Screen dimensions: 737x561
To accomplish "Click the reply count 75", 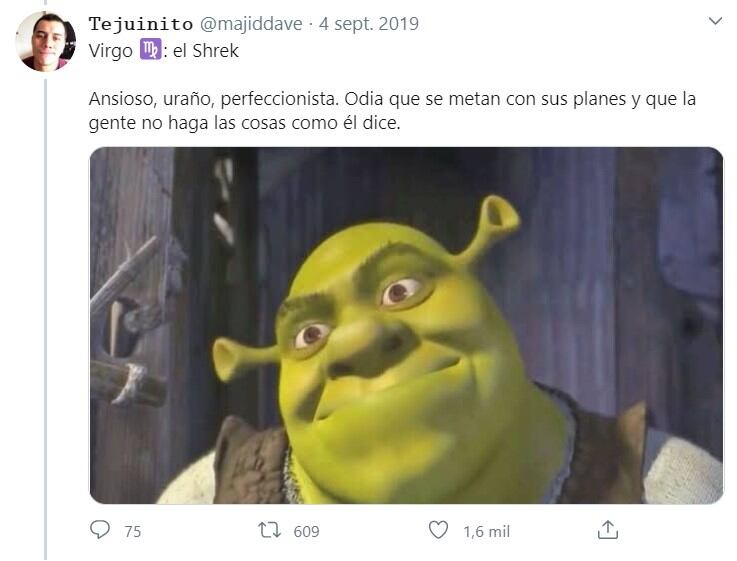I will point(133,531).
